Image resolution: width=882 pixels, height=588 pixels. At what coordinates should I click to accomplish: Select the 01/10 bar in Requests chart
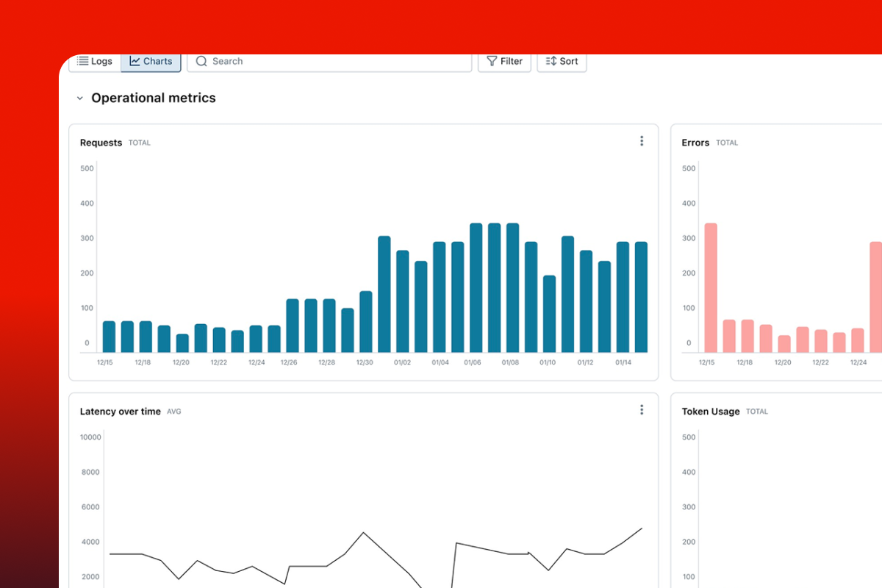pos(550,314)
